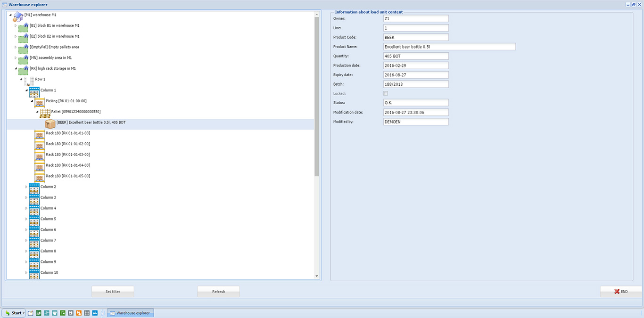Expand Column 2 in the rack tree
This screenshot has width=644, height=318.
(x=26, y=187)
